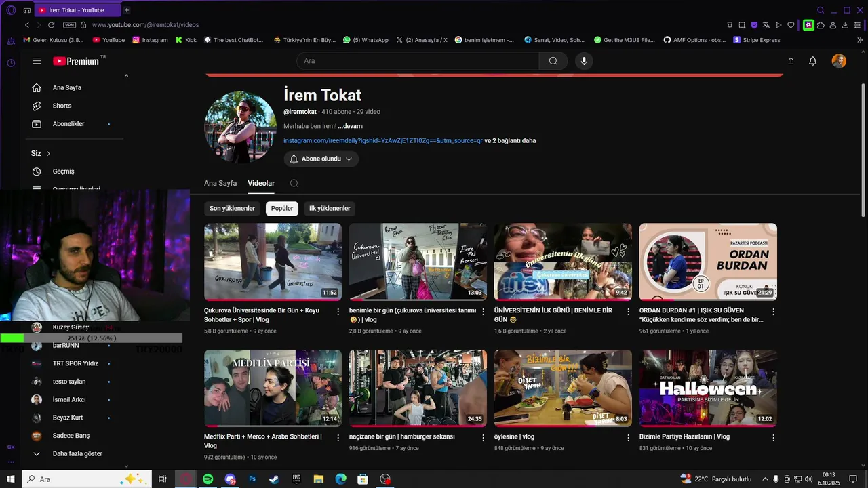Viewport: 868px width, 488px height.
Task: Switch to the channel Ana Sayfa tab
Action: [x=220, y=183]
